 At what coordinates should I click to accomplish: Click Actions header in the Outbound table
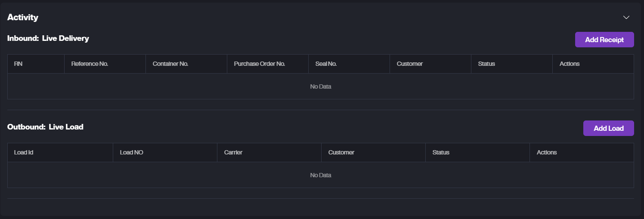click(x=547, y=152)
